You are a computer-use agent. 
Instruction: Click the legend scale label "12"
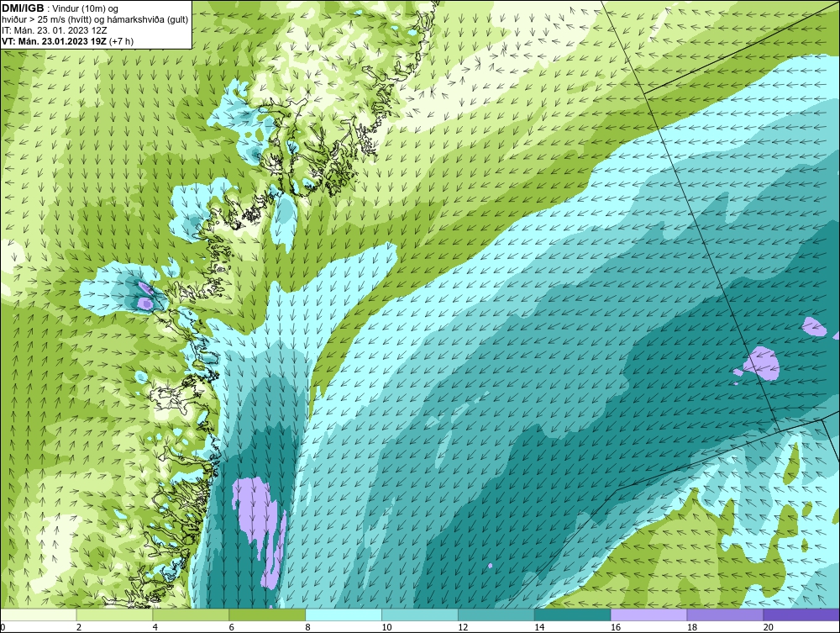(463, 627)
